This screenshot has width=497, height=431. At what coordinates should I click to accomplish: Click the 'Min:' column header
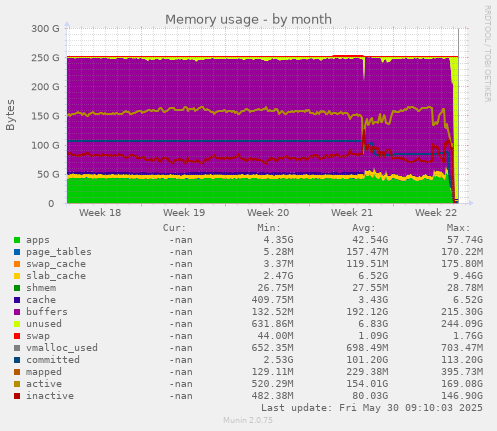(269, 228)
